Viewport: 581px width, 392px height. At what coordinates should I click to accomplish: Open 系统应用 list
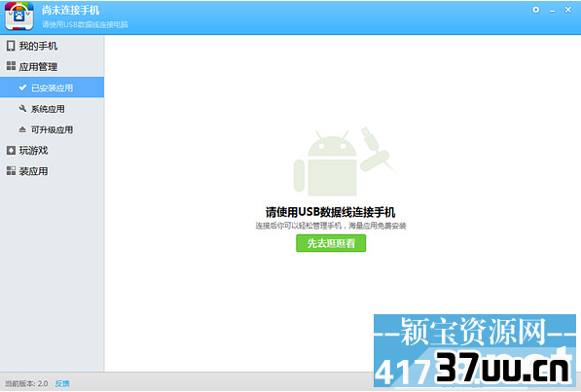(x=52, y=109)
